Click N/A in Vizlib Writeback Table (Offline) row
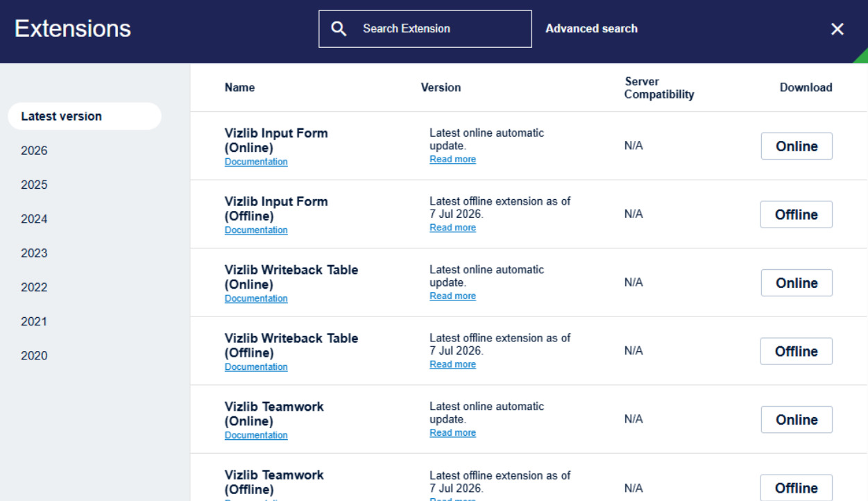This screenshot has width=868, height=501. tap(633, 351)
